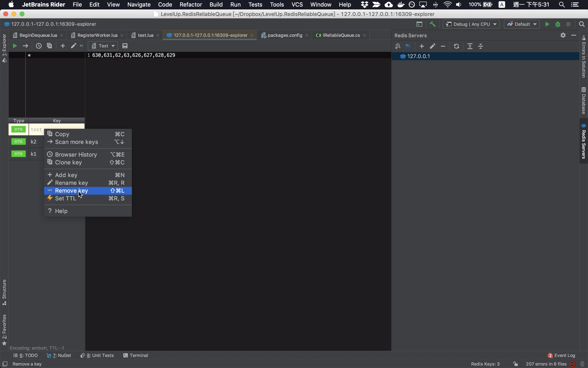
Task: Switch to the IReliableQueue.cs tab
Action: pos(341,35)
